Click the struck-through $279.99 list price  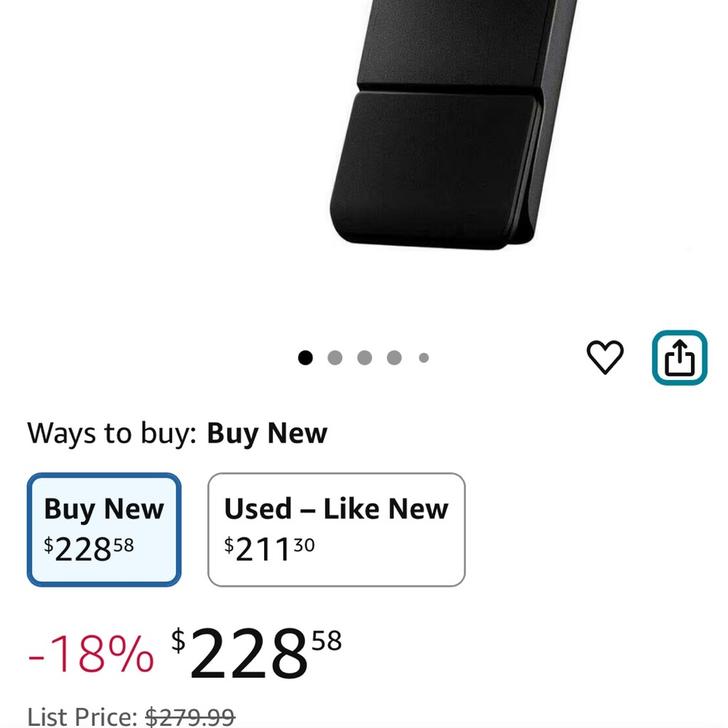[190, 717]
